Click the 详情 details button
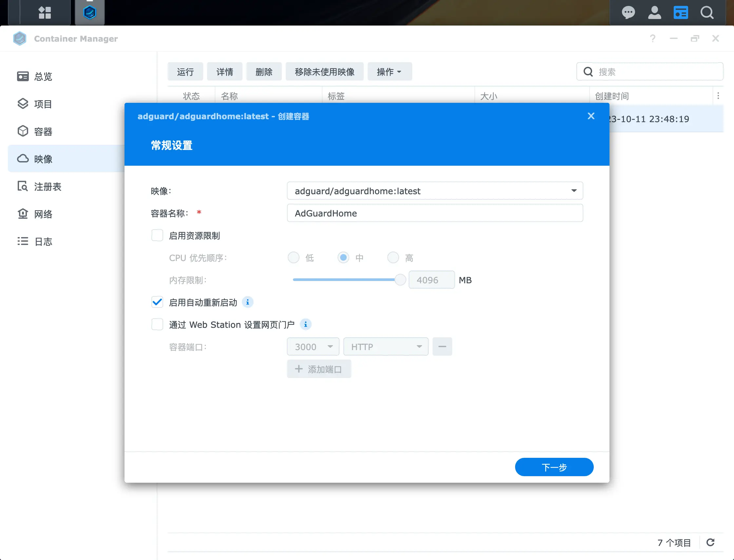 point(224,72)
